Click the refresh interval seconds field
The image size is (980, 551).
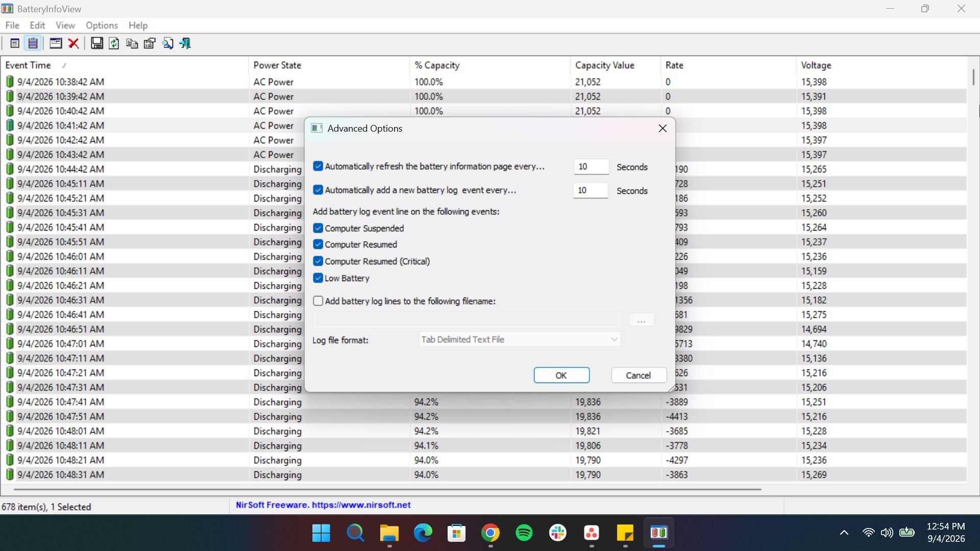(x=591, y=167)
